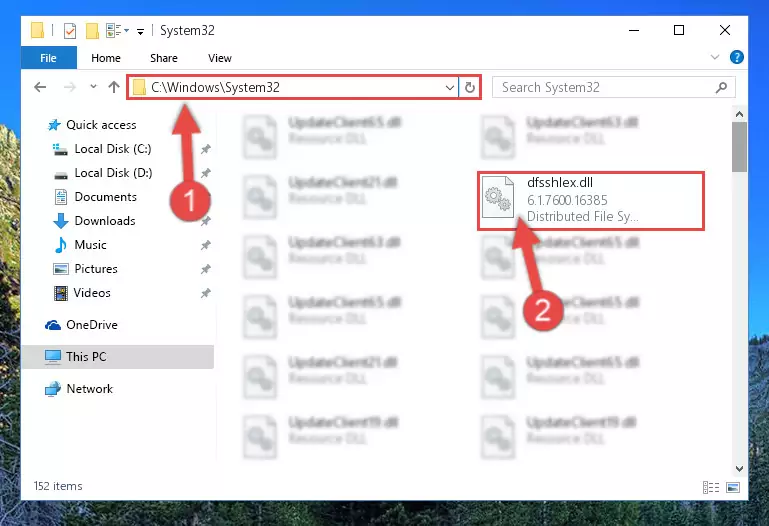The height and width of the screenshot is (526, 769).
Task: Open the Pictures folder in sidebar
Action: (x=96, y=269)
